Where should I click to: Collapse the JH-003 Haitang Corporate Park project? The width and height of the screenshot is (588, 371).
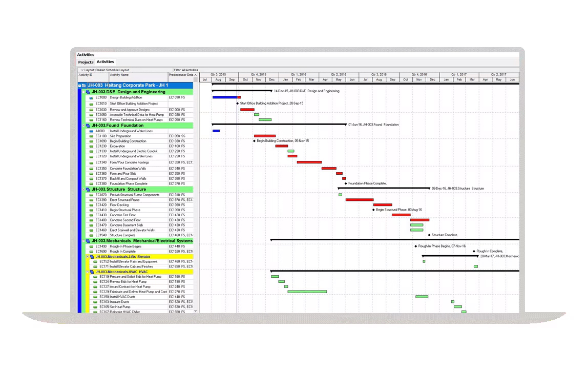(x=79, y=85)
